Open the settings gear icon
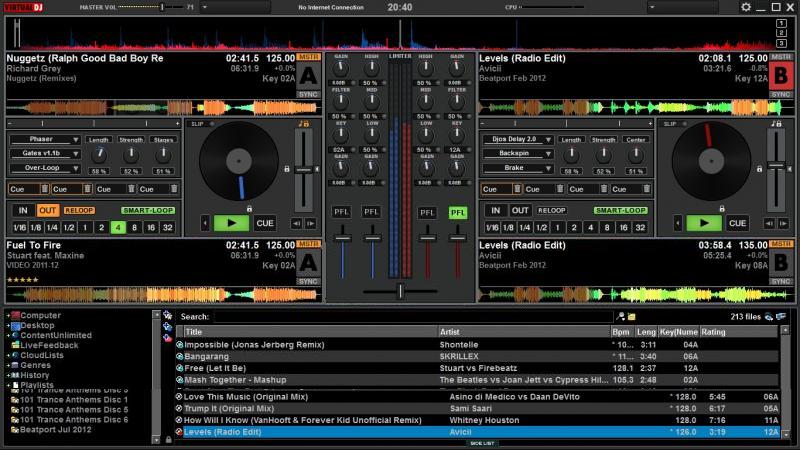Viewport: 800px width, 450px height. [745, 7]
